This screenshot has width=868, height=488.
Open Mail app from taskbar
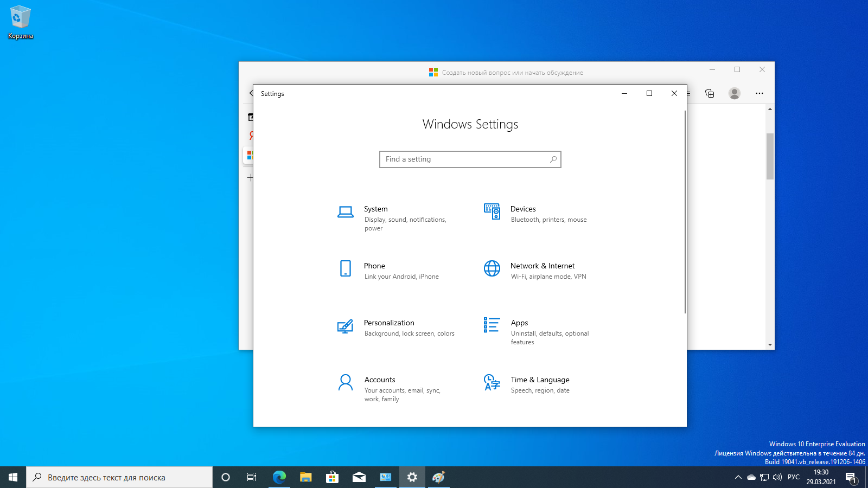click(x=359, y=477)
